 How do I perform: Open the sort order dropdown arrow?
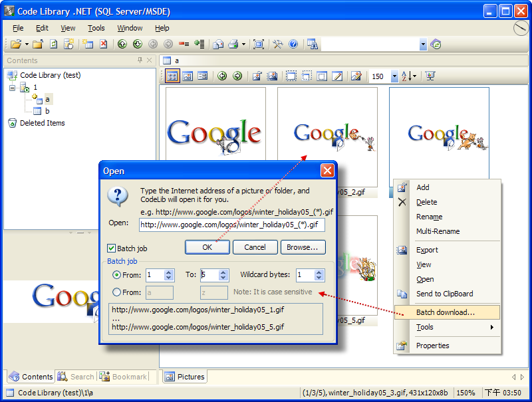(414, 76)
